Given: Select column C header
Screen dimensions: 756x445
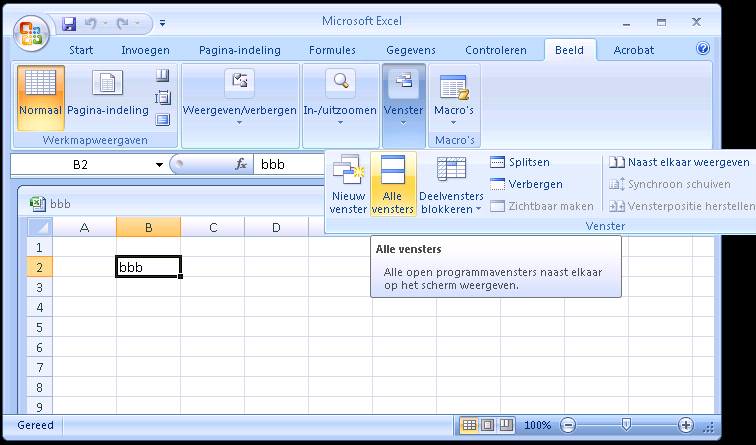Looking at the screenshot, I should point(213,227).
